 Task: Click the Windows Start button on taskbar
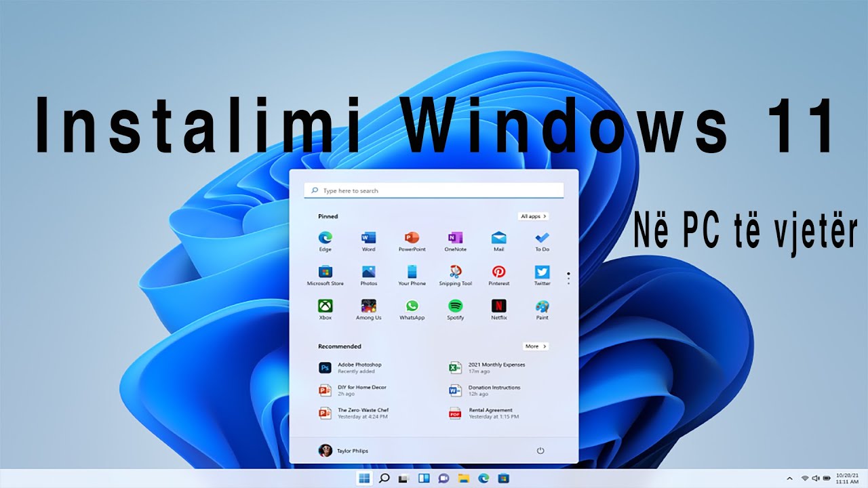coord(364,479)
